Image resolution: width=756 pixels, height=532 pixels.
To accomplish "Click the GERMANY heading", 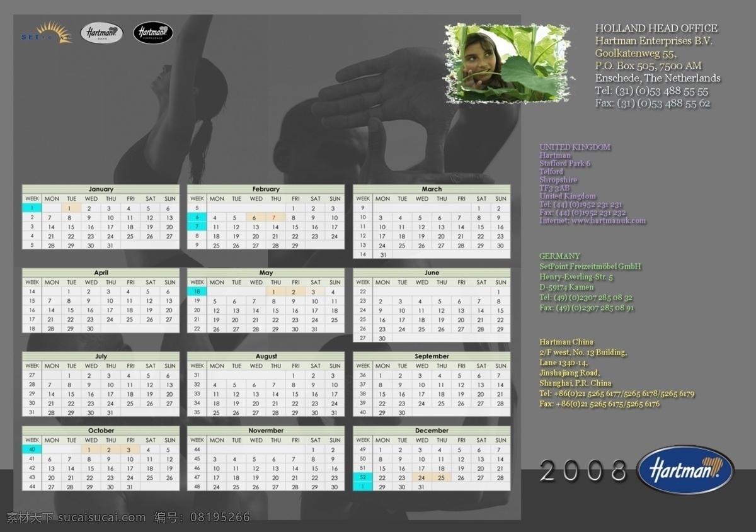I will tap(559, 256).
